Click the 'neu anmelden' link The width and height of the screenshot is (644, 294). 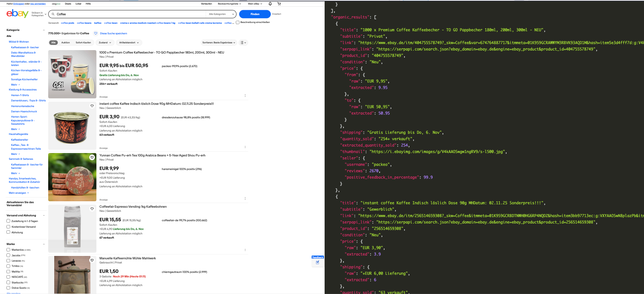(38, 4)
